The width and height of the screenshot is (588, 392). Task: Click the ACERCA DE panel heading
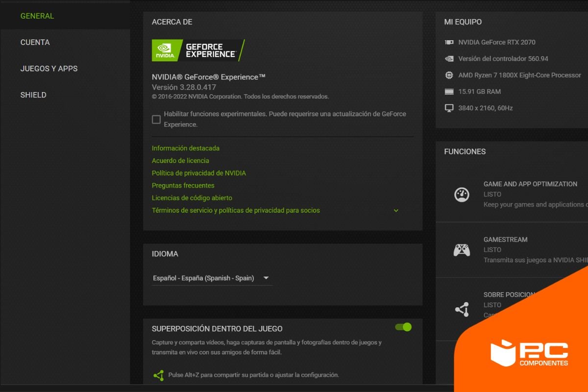[172, 22]
